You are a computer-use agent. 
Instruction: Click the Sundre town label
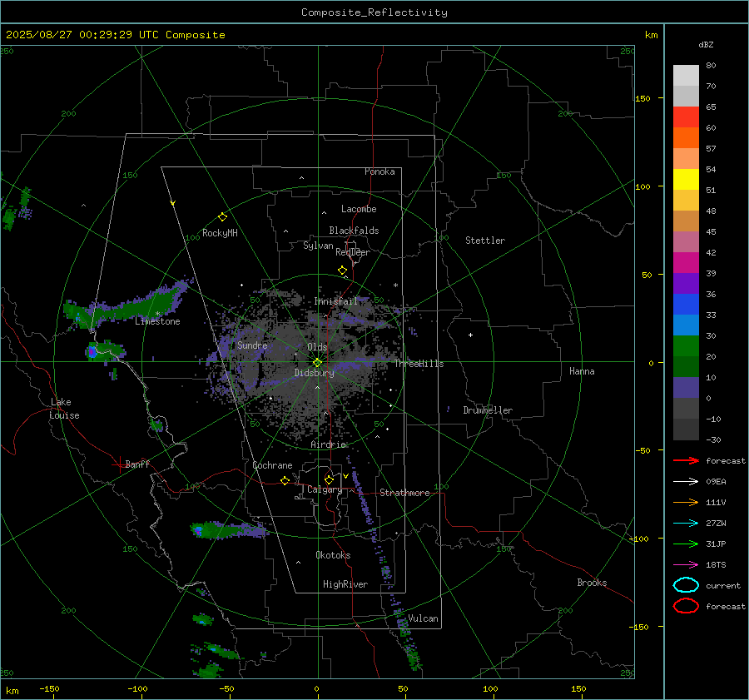[252, 345]
